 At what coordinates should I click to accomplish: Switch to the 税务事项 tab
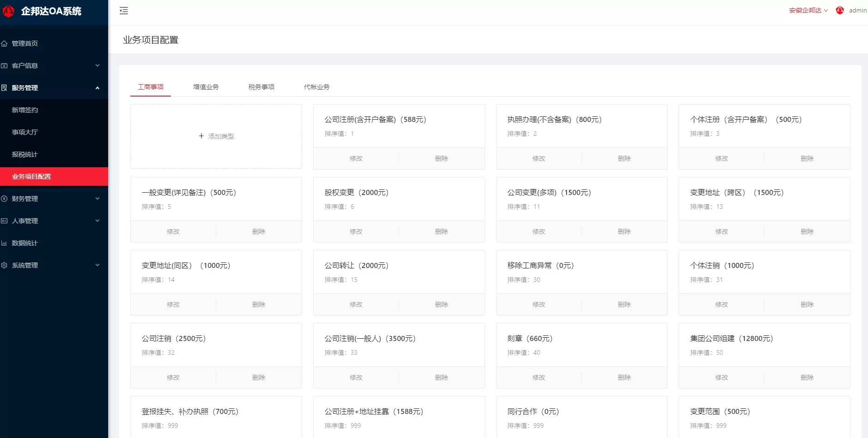261,87
